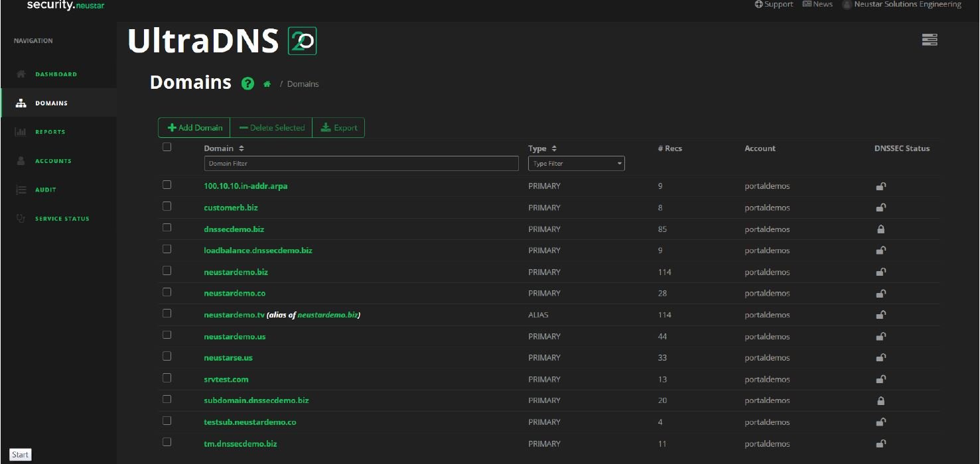Click the Reports bar chart icon
This screenshot has height=464, width=980.
(x=21, y=132)
